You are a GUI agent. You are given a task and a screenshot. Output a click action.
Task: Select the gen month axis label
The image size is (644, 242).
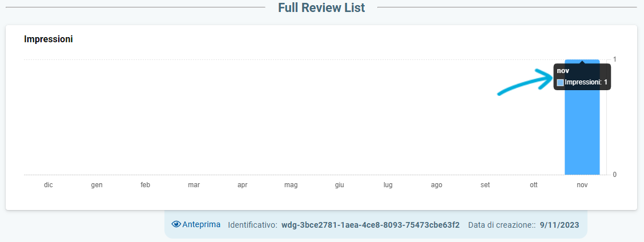coord(97,185)
